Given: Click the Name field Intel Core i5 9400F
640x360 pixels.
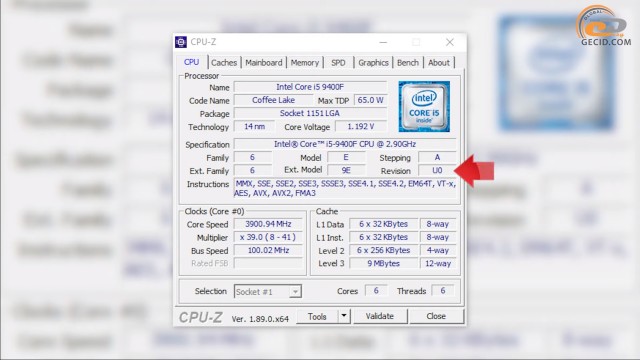Looking at the screenshot, I should 310,87.
